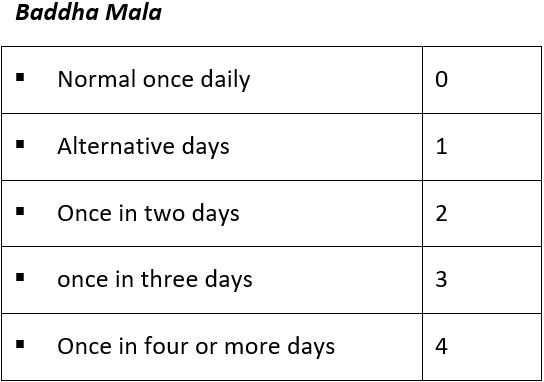Click Once in four or more days text

coord(196,347)
